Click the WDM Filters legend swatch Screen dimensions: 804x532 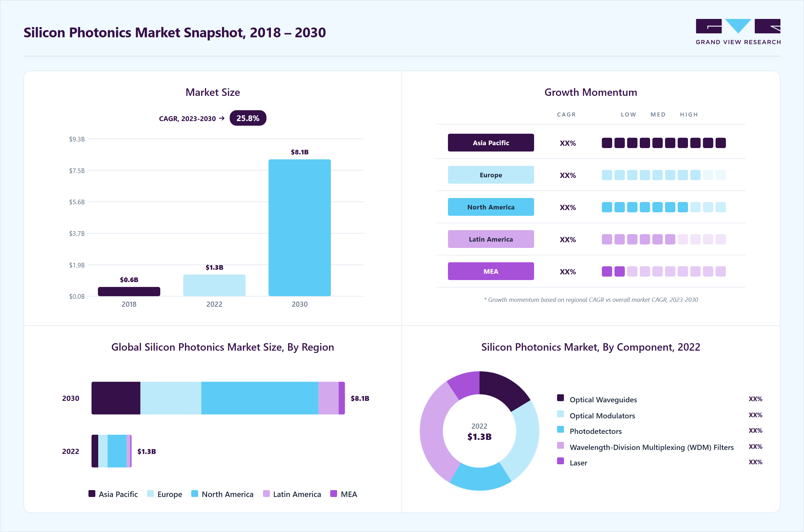pyautogui.click(x=561, y=445)
